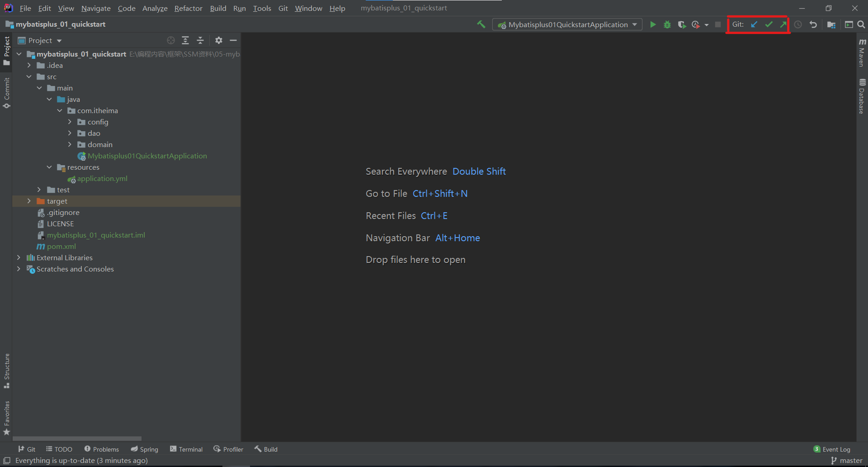Expand the test folder
The height and width of the screenshot is (467, 868).
point(39,190)
